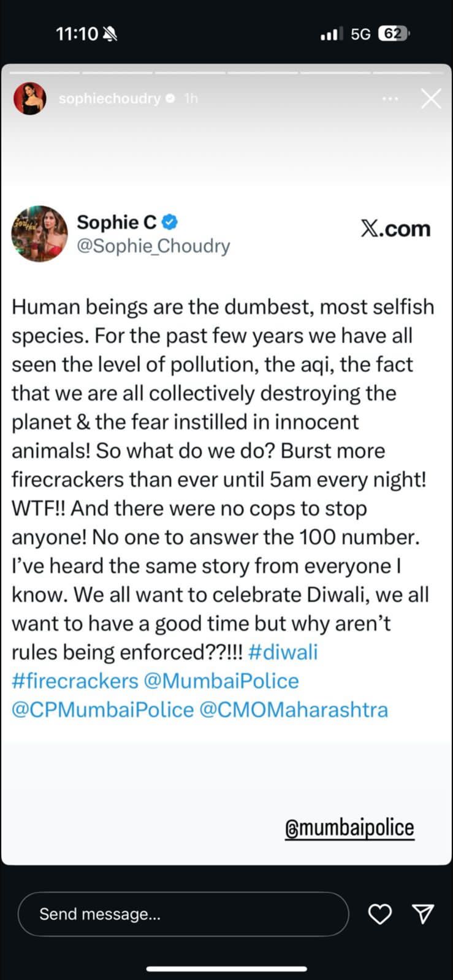Tap the verified badge next to Sophie C

pos(169,222)
